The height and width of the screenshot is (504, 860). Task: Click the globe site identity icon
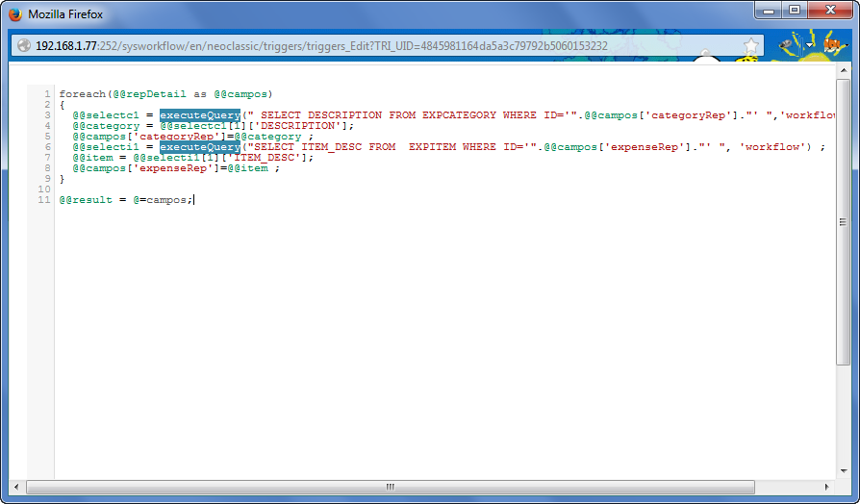[x=24, y=45]
